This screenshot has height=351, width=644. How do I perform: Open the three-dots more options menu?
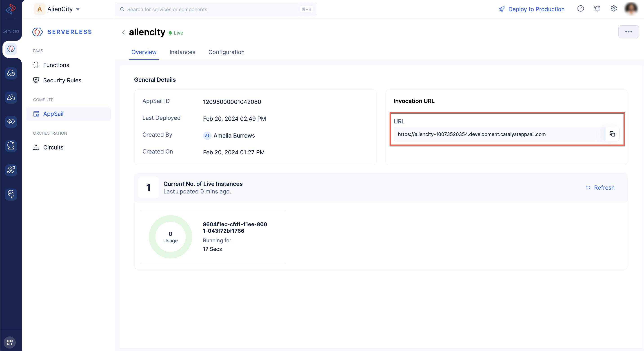628,32
